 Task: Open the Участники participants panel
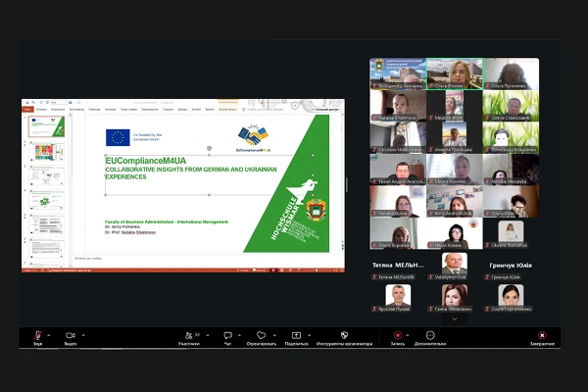(189, 336)
